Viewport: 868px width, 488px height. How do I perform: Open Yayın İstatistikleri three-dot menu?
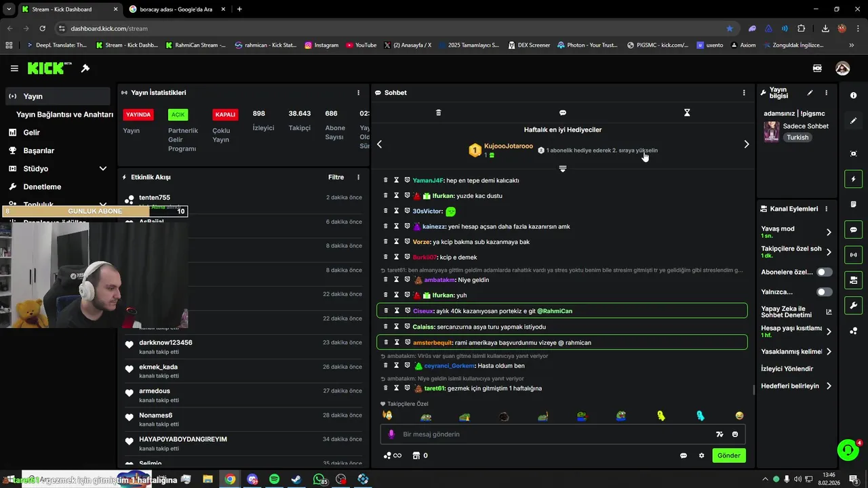click(x=359, y=93)
